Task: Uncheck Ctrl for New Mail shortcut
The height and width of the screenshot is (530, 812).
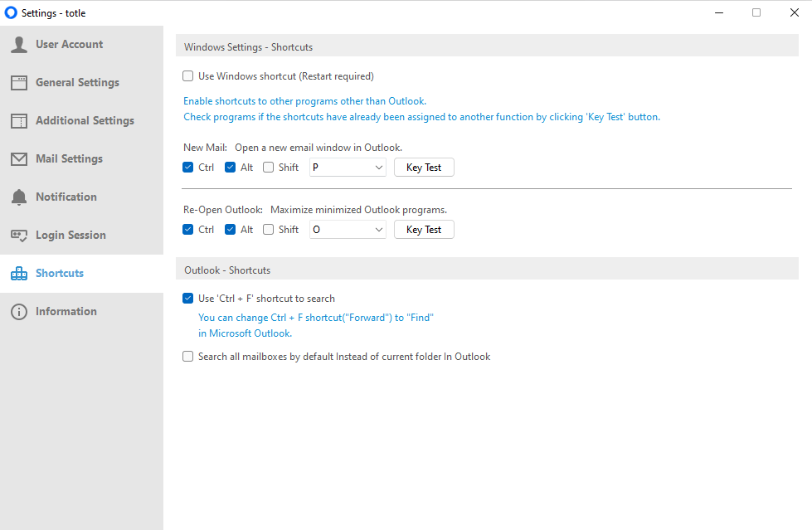Action: coord(188,168)
